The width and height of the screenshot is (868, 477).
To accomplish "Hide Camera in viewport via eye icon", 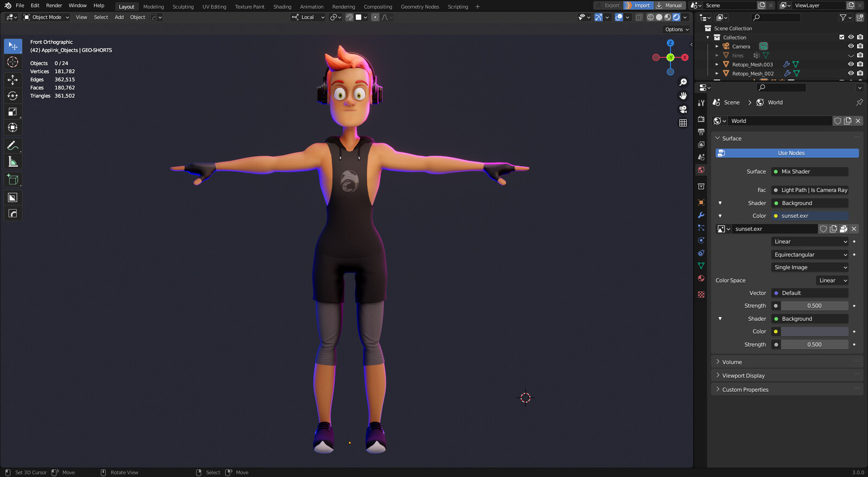I will click(x=851, y=46).
